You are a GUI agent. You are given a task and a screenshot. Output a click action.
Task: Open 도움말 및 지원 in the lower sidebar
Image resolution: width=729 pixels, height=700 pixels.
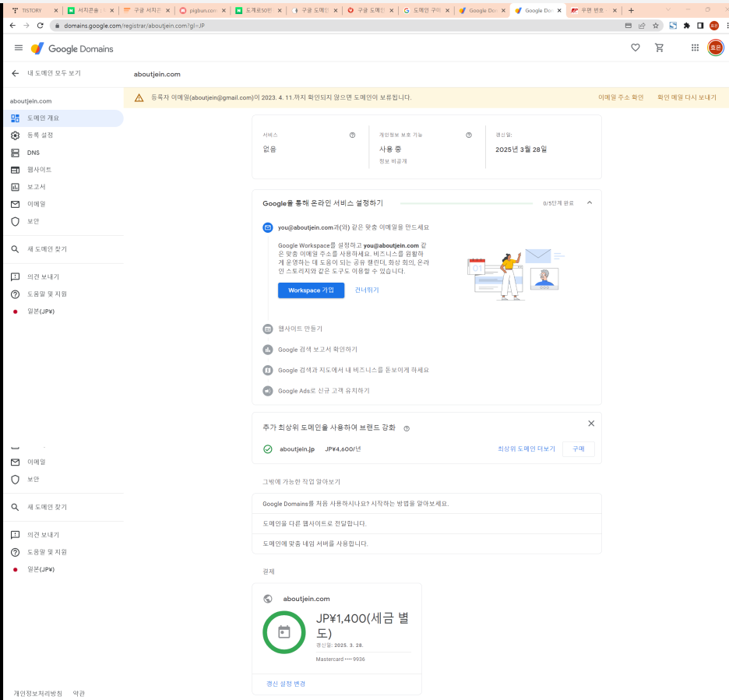63,552
